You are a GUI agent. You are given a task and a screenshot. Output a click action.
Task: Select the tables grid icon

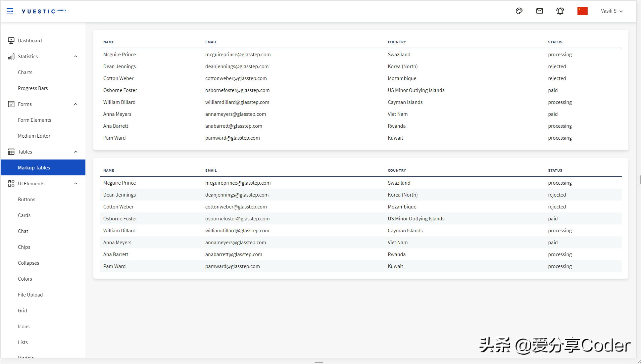point(11,152)
